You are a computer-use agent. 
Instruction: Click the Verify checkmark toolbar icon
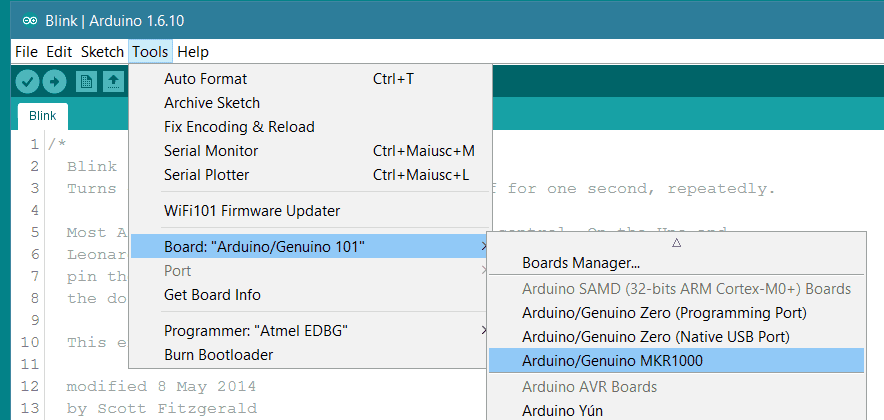27,82
